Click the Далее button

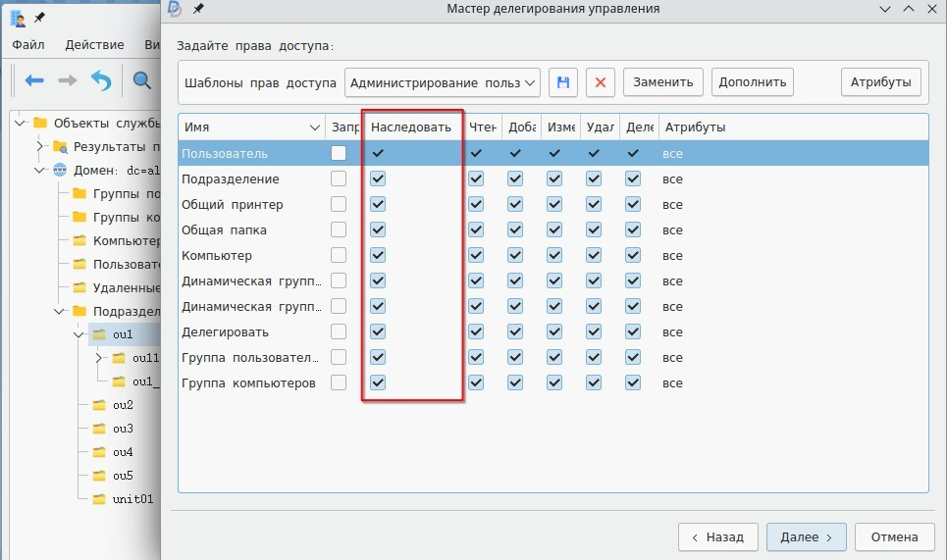(806, 536)
